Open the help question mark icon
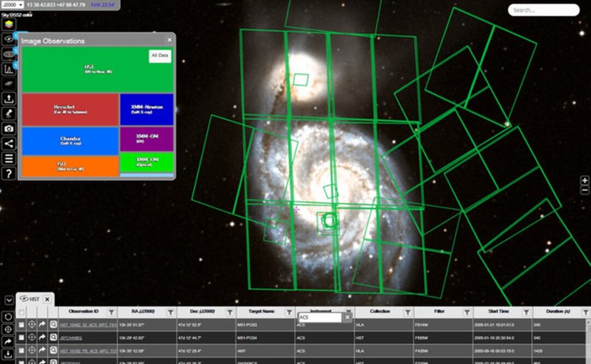Screen dimensions: 591x364 9,173
